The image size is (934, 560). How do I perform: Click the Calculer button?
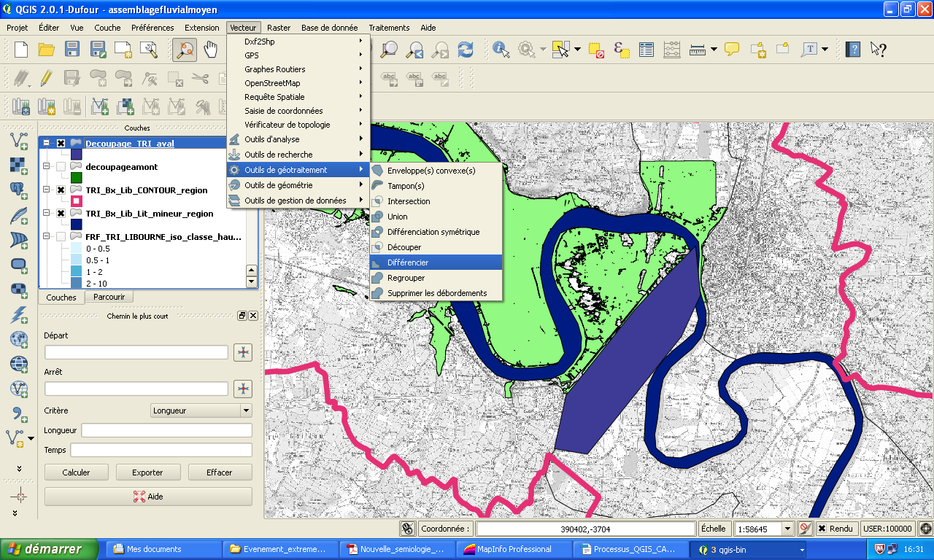pos(76,472)
